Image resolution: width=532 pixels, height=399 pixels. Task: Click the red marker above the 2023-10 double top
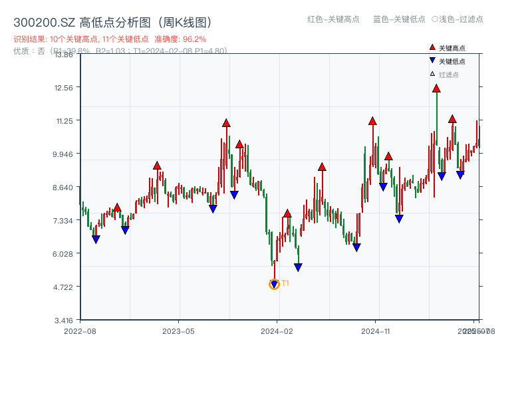[x=225, y=123]
